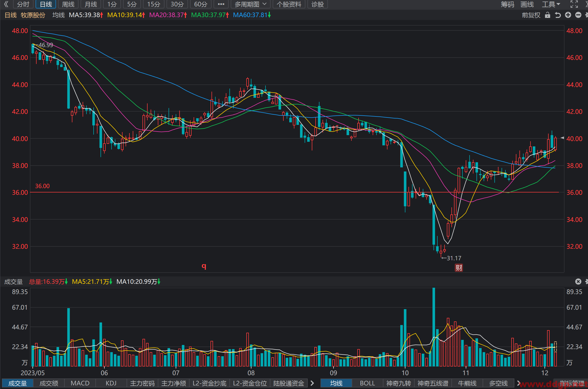Viewport: 588px width, 389px height.
Task: Click the 财 financial report marker
Action: coord(459,268)
